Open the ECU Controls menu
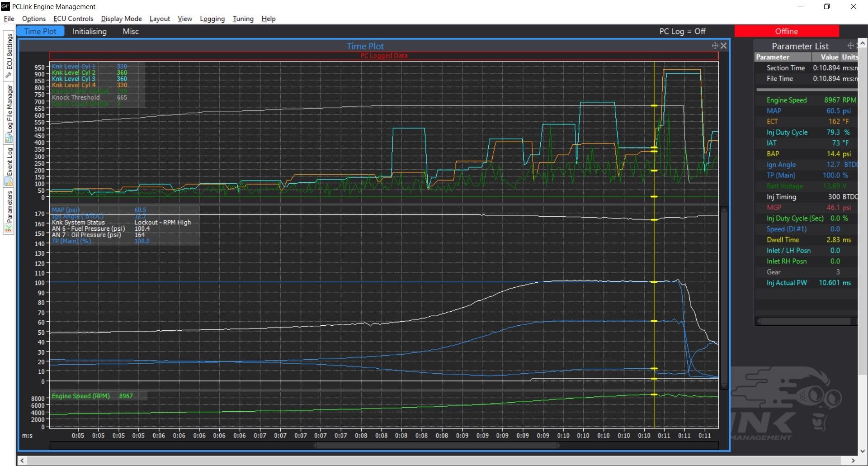The width and height of the screenshot is (868, 466). 73,19
